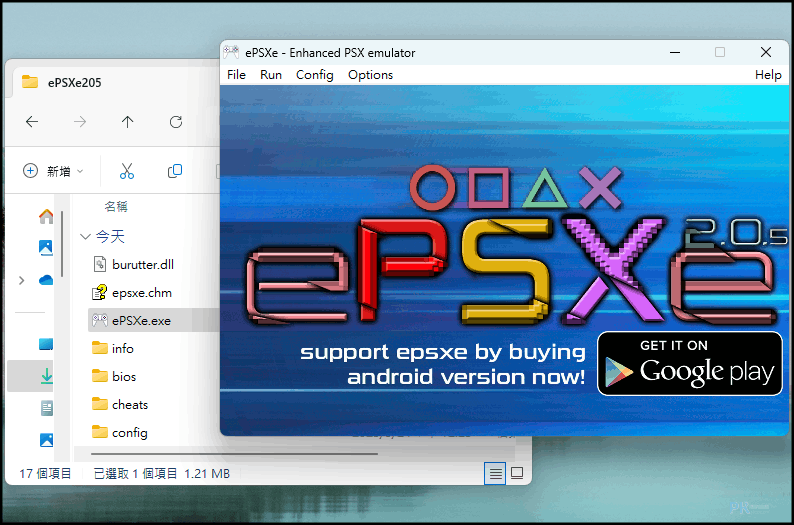This screenshot has height=525, width=794.
Task: Open the File menu in ePSXe
Action: 236,75
